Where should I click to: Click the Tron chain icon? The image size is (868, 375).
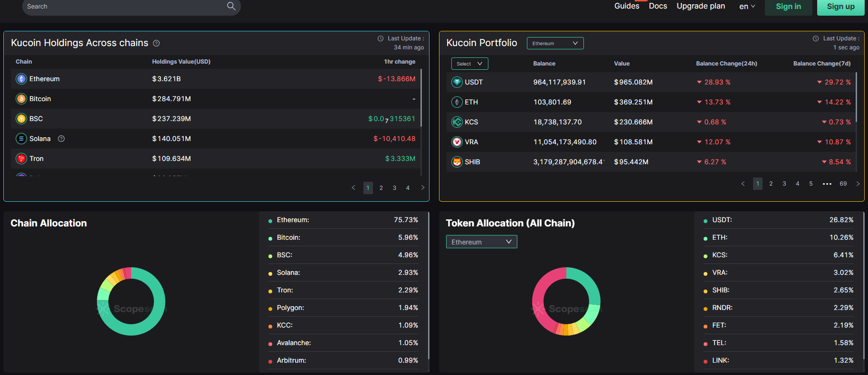pos(21,159)
